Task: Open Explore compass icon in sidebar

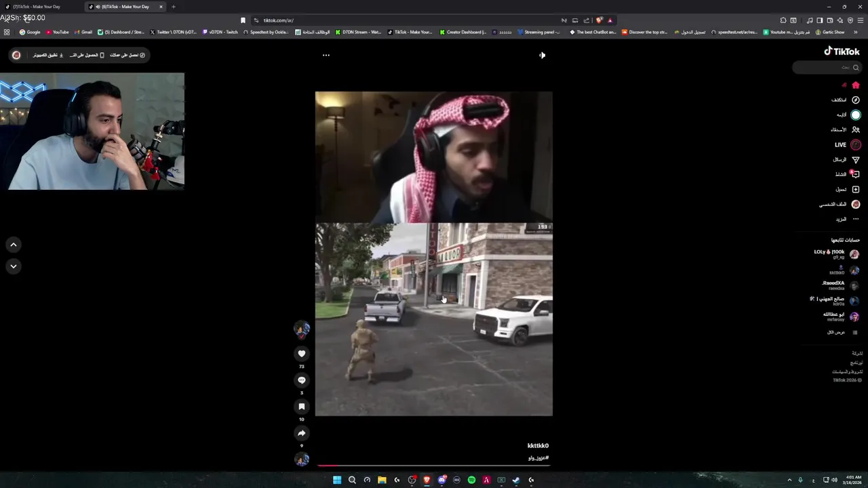Action: point(856,100)
